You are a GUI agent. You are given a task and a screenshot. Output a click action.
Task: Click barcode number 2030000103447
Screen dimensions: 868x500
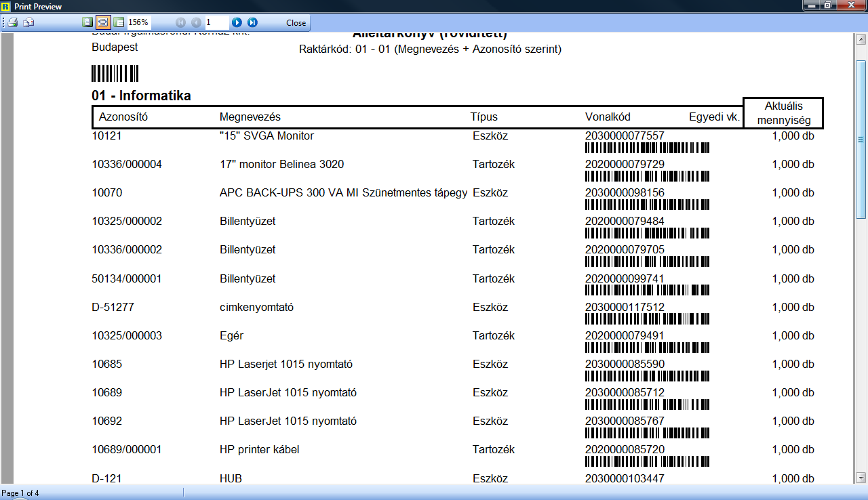(625, 478)
